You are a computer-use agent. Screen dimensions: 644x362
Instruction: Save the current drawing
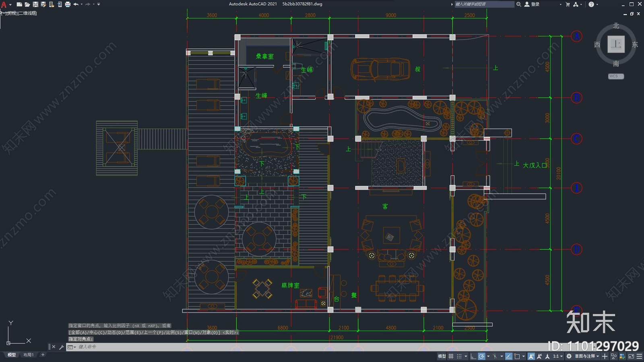(x=35, y=4)
